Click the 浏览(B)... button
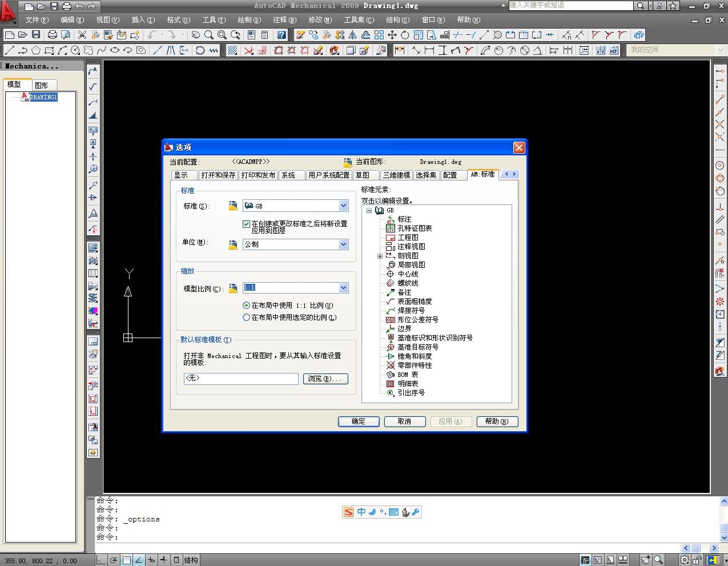Image resolution: width=728 pixels, height=566 pixels. (x=325, y=379)
